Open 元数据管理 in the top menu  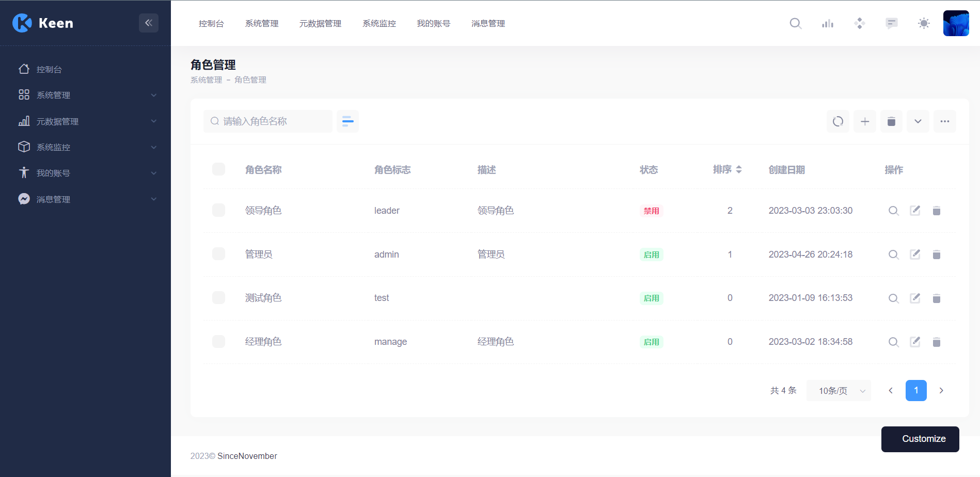click(x=320, y=23)
